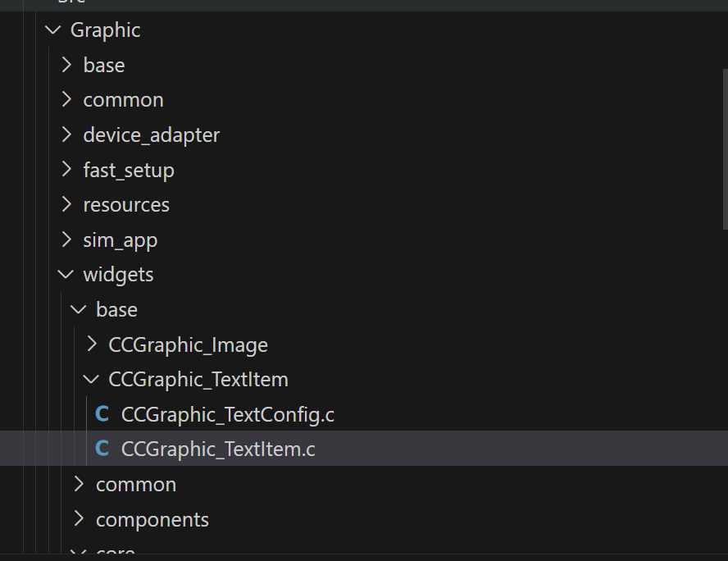Click the chevron beside device_adapter
This screenshot has width=728, height=561.
[x=66, y=135]
